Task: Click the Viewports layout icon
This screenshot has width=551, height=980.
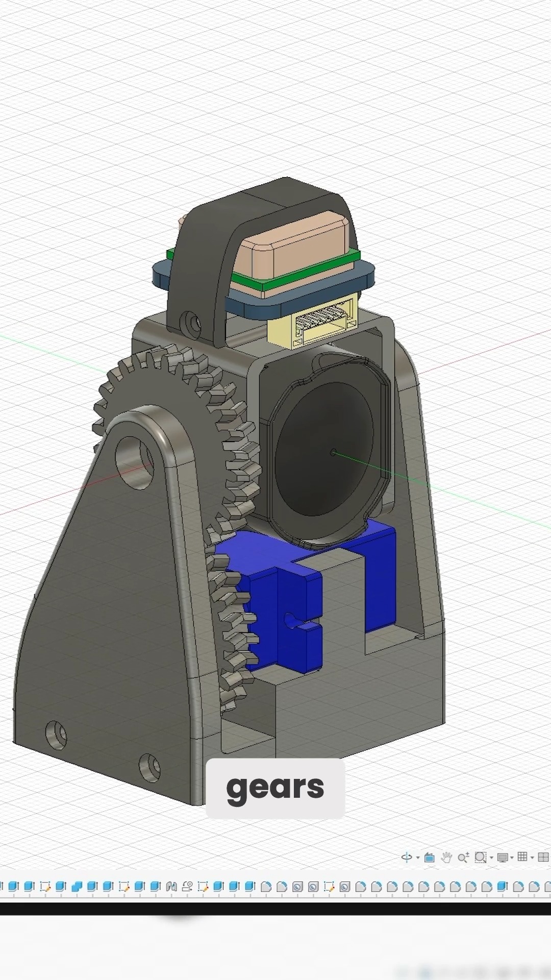Action: [543, 857]
